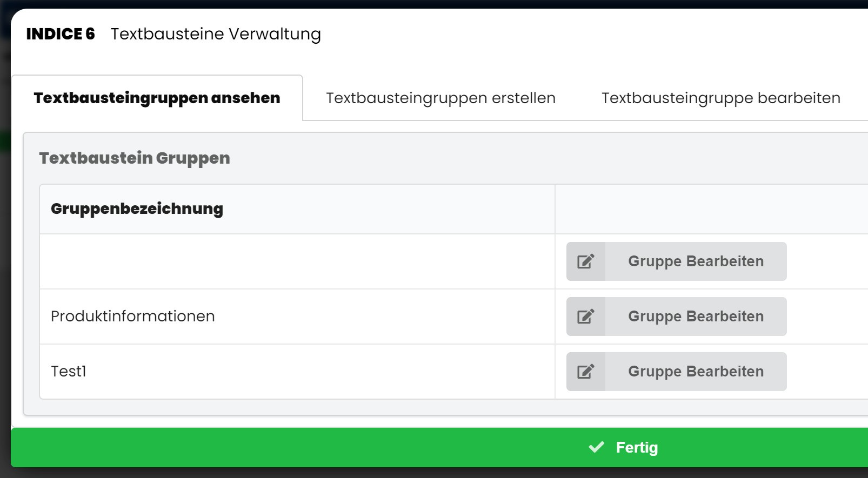Click the empty group name cell in first row

(x=297, y=261)
